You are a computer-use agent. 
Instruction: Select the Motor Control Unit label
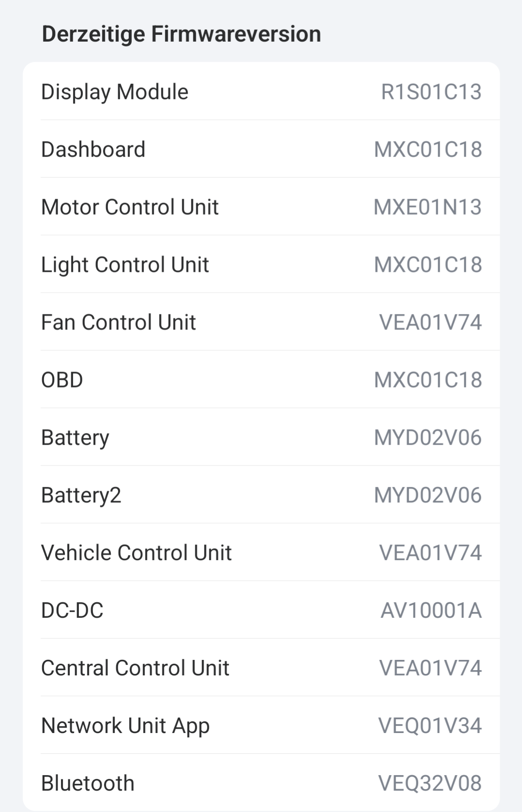pyautogui.click(x=130, y=207)
